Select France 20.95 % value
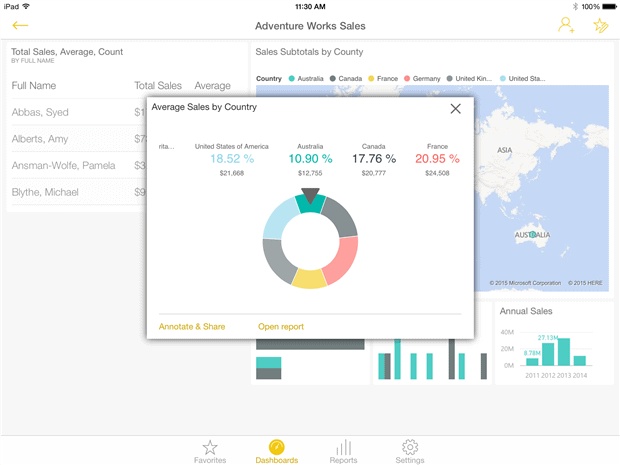 [x=437, y=159]
